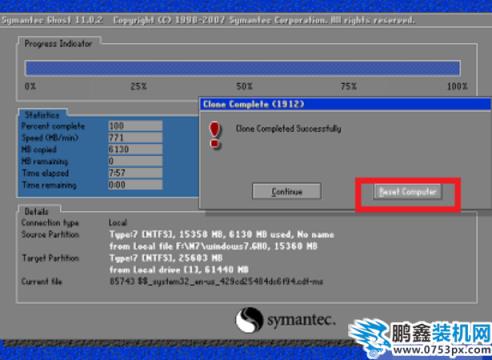Click the blue progress indicator bar
The image size is (492, 360).
(243, 68)
